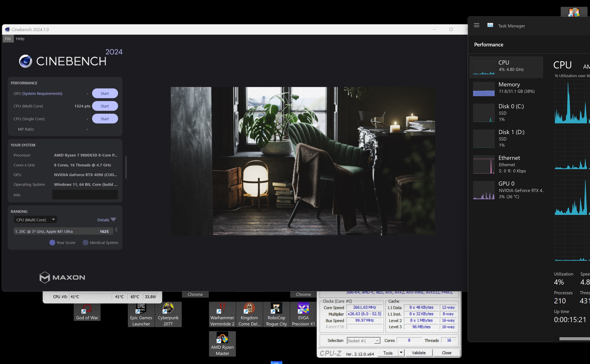This screenshot has width=590, height=364.
Task: Click the Your System panel scrollbar
Action: [126, 167]
